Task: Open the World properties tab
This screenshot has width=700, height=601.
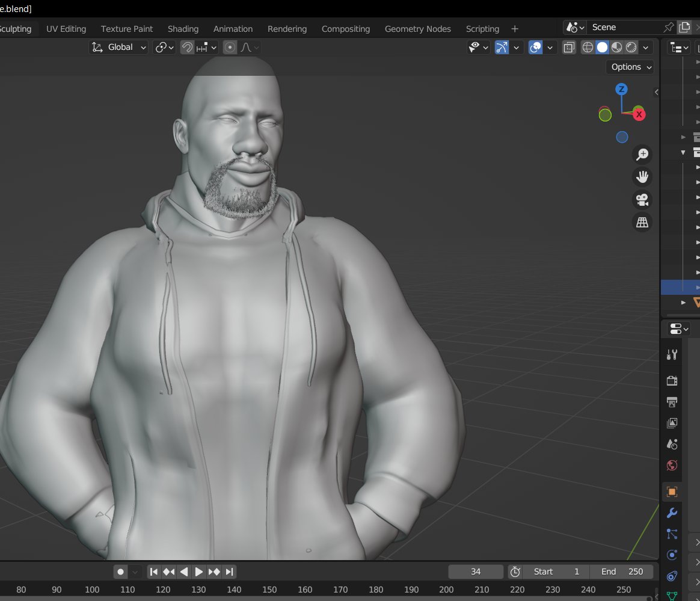Action: 672,465
